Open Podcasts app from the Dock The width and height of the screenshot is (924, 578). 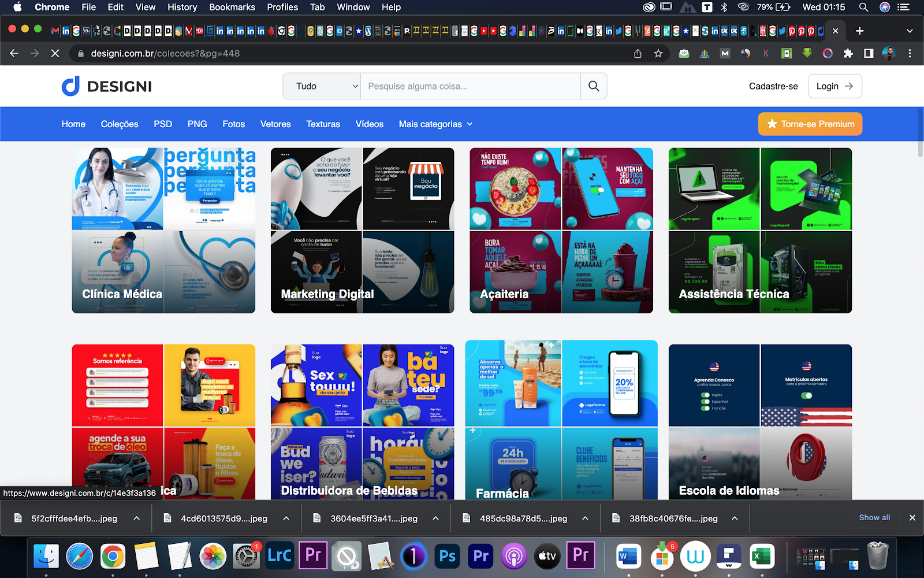pyautogui.click(x=514, y=556)
